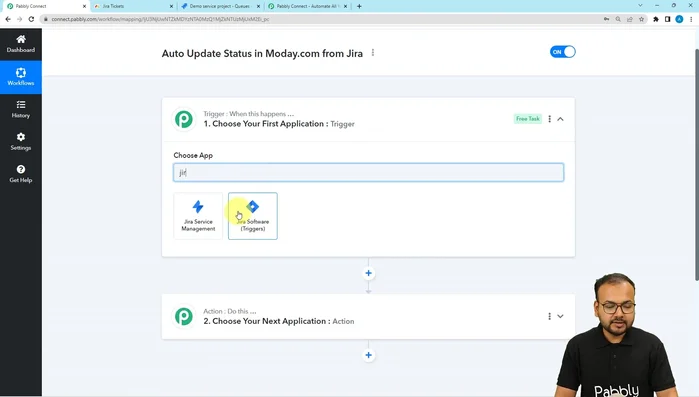Image resolution: width=699 pixels, height=397 pixels.
Task: Click trigger step Pabbly logo icon
Action: click(x=184, y=119)
